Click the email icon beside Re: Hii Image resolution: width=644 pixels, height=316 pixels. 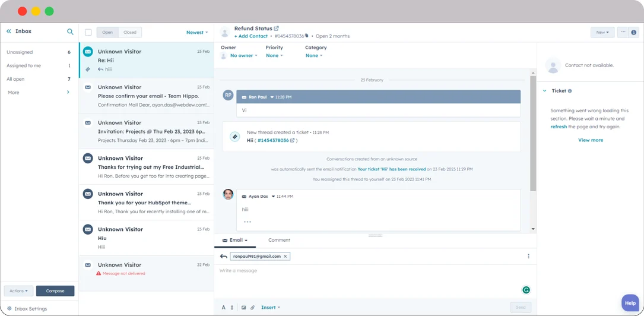click(88, 52)
